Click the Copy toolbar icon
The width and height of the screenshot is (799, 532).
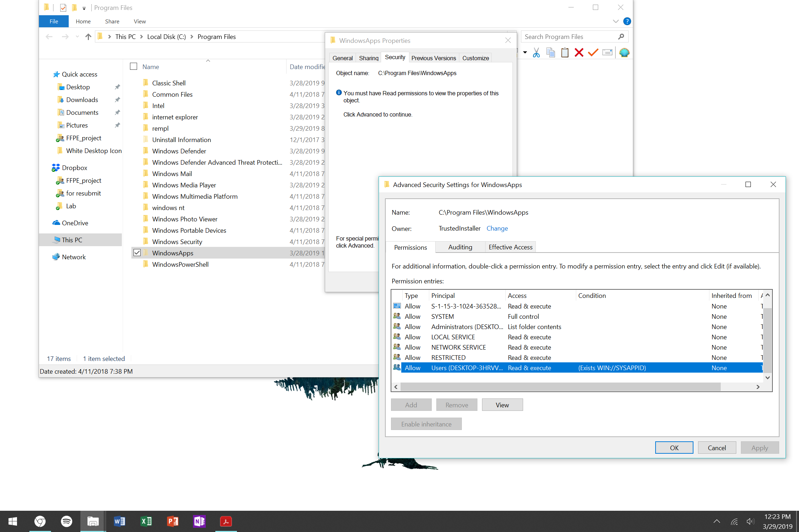(550, 53)
